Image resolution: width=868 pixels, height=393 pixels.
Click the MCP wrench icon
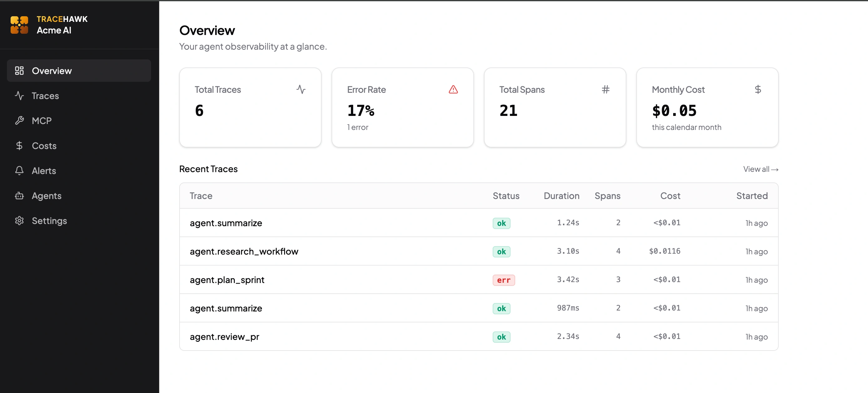click(x=19, y=121)
